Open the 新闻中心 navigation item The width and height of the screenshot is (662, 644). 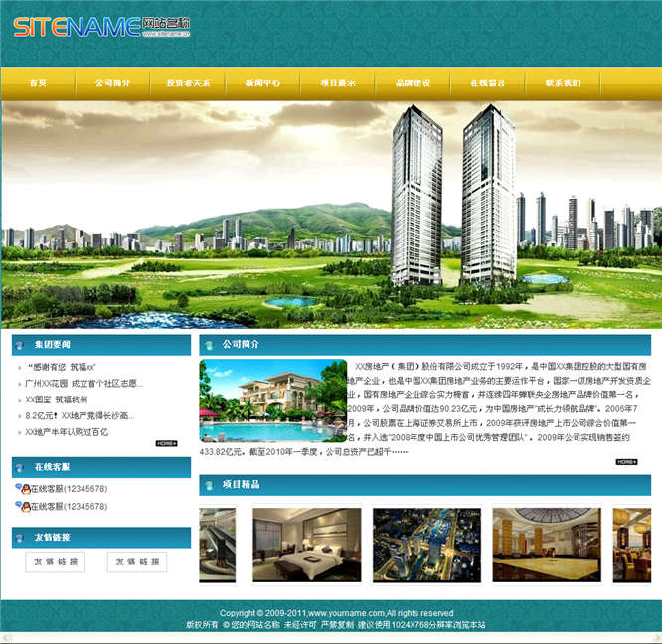pos(262,83)
